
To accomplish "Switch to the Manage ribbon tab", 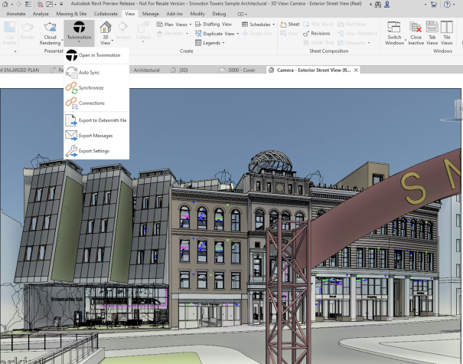I will (x=150, y=14).
